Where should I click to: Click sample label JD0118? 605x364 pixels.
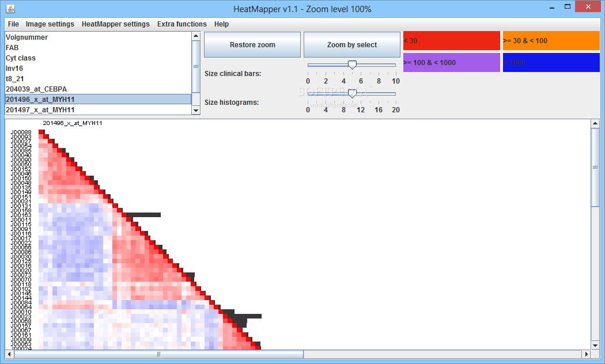point(21,284)
